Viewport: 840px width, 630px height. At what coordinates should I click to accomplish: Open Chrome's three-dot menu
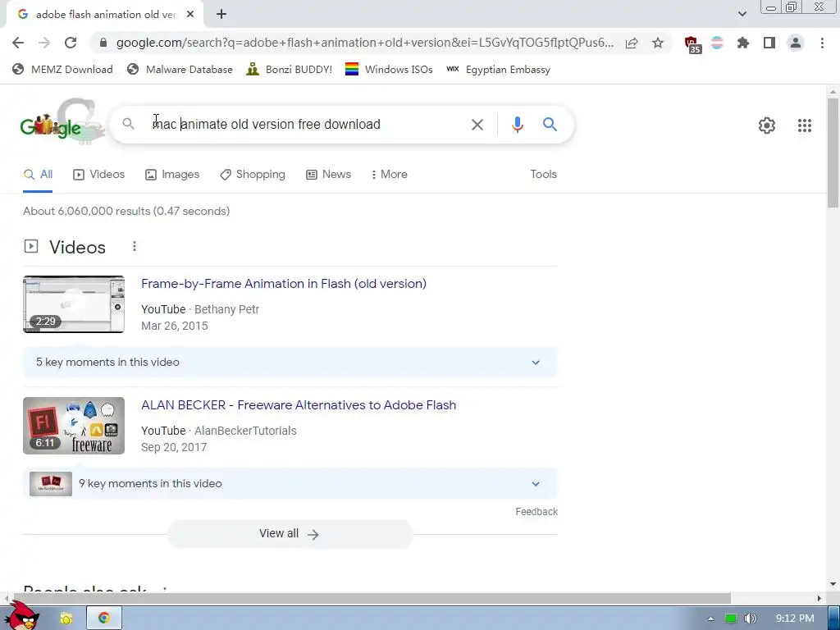click(822, 43)
